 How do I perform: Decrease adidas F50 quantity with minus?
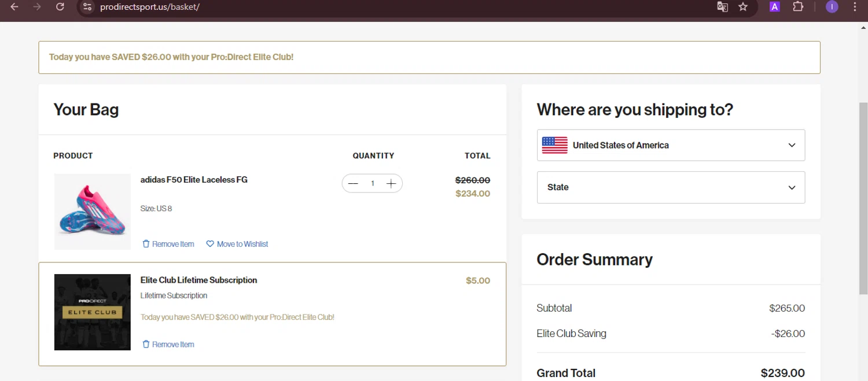(x=354, y=184)
